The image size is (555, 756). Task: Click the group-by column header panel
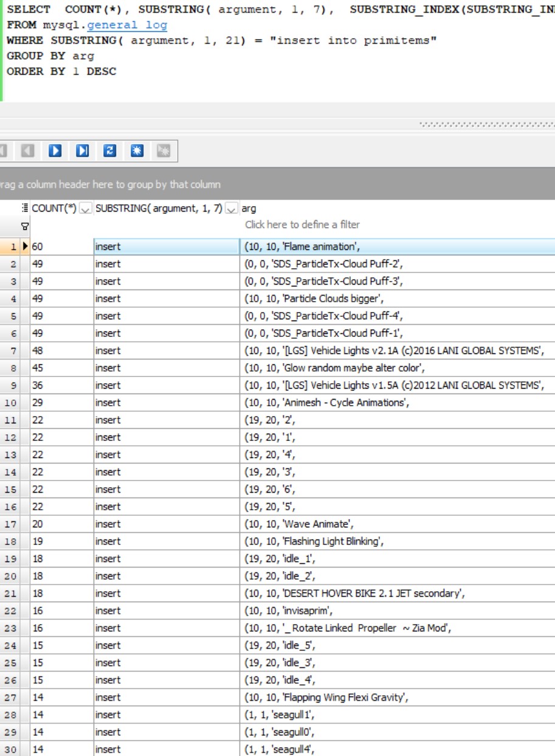pyautogui.click(x=277, y=184)
